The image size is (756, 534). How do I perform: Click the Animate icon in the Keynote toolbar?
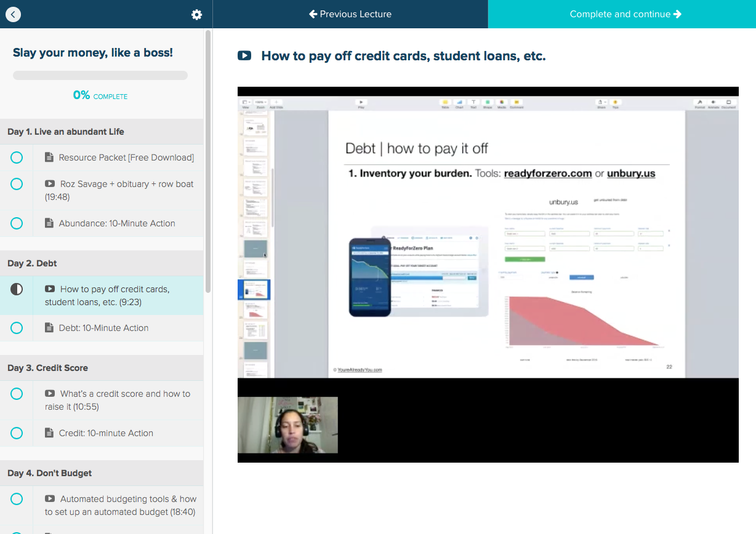tap(714, 103)
